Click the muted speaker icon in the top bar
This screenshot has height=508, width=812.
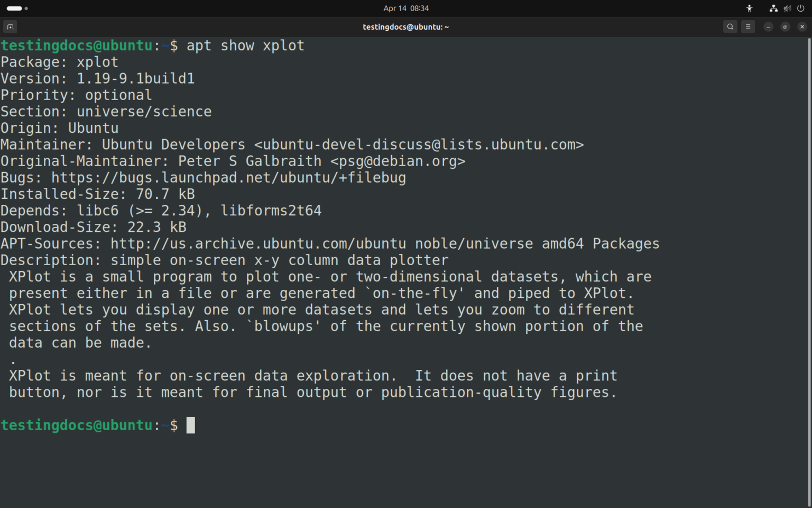coord(787,8)
